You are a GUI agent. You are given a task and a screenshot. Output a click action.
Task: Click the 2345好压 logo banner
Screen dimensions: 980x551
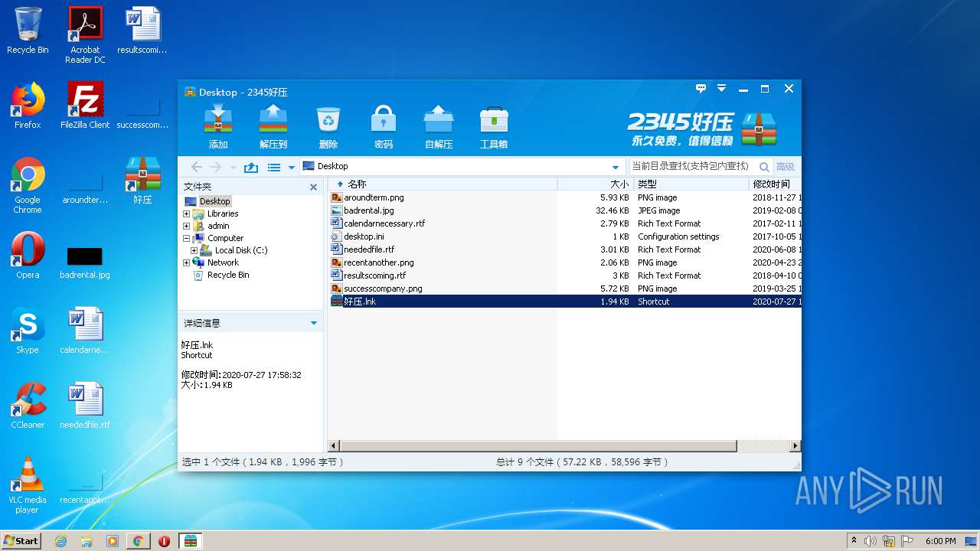[702, 129]
